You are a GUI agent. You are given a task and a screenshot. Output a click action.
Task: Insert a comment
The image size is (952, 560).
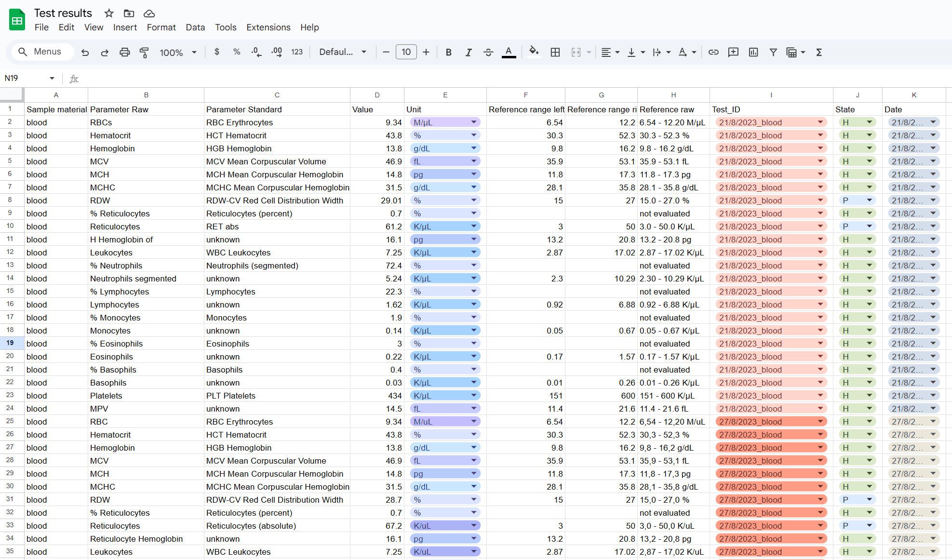[x=733, y=52]
